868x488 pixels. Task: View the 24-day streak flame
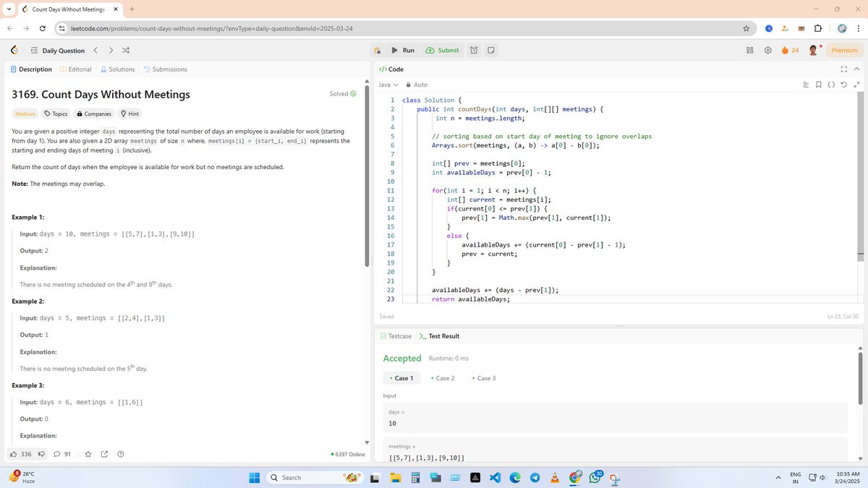click(x=790, y=51)
